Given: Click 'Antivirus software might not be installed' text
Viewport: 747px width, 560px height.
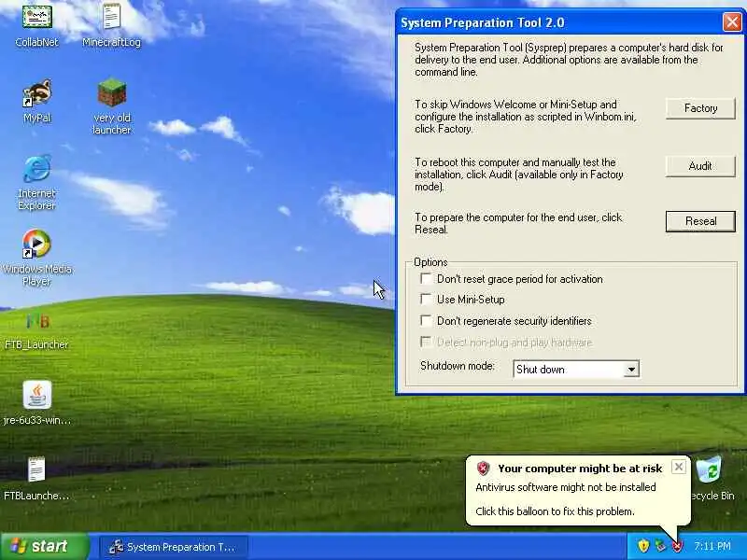Looking at the screenshot, I should click(566, 487).
